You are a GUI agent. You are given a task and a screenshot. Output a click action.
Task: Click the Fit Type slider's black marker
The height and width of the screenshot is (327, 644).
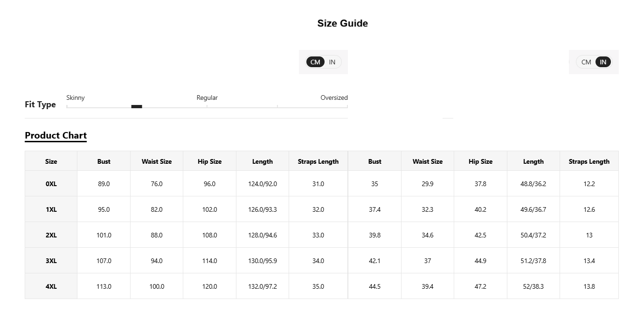137,106
